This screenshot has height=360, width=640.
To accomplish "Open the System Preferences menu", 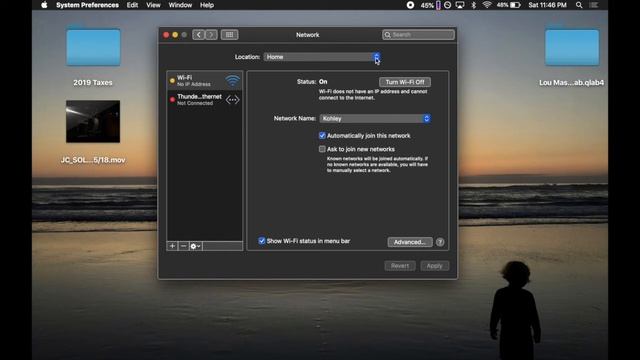I will tap(87, 5).
